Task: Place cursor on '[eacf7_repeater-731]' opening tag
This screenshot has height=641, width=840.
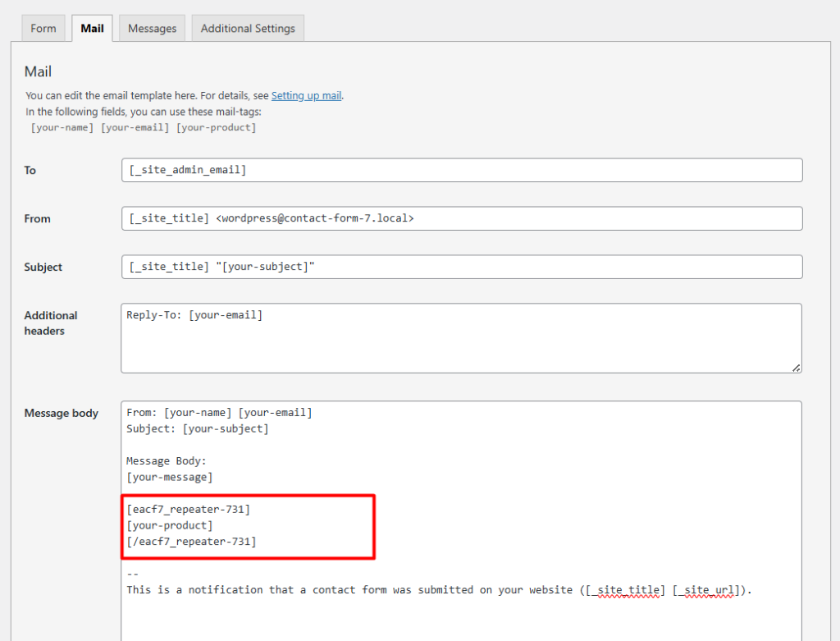Action: pos(189,509)
